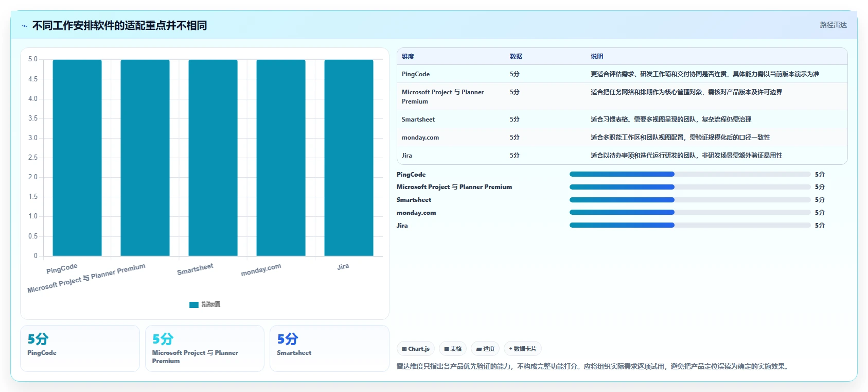Viewport: 868px width, 392px height.
Task: Click the 维度 column header
Action: coord(408,57)
